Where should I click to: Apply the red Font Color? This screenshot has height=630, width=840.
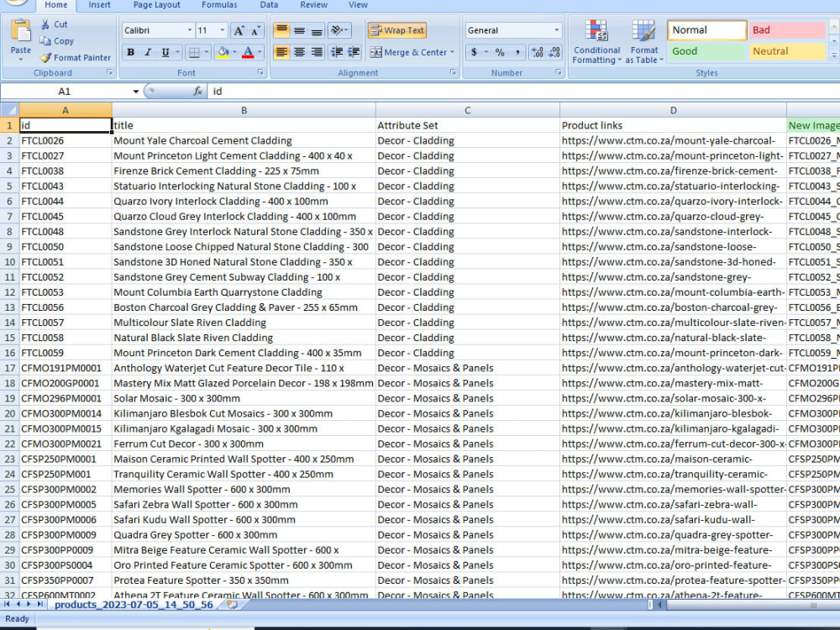coord(248,52)
